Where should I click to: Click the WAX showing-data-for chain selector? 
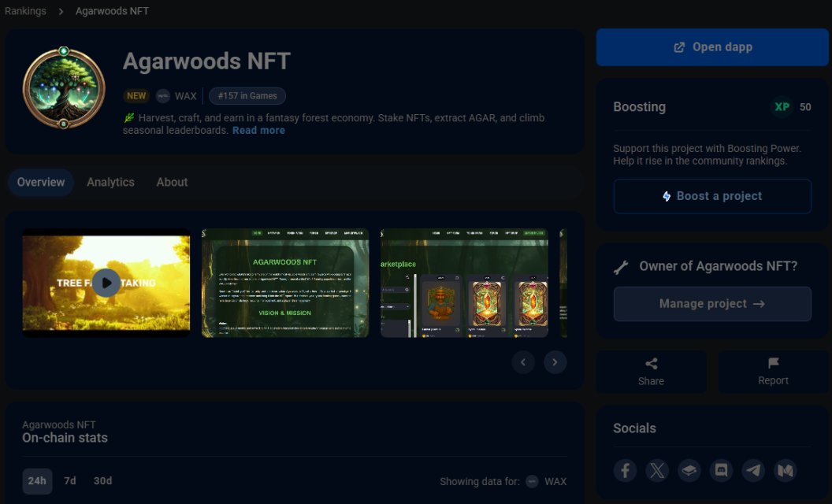pos(546,482)
